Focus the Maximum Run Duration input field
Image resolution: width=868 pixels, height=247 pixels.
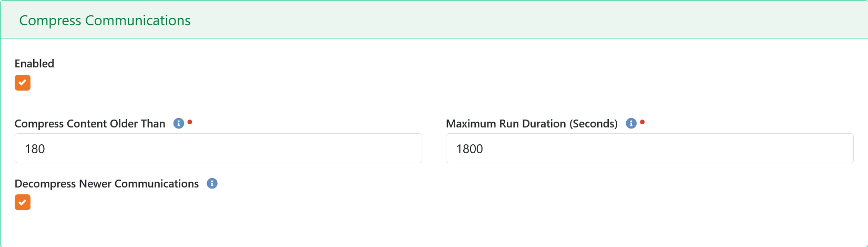point(649,149)
